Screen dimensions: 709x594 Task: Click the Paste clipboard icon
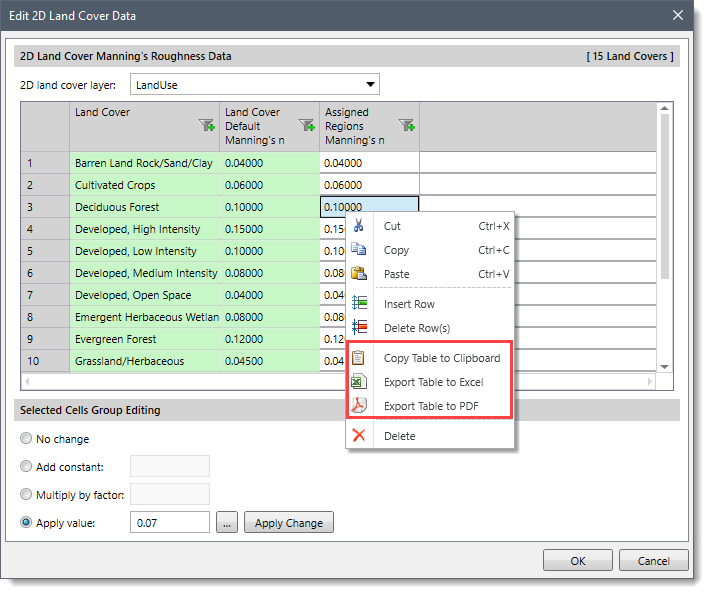pos(359,273)
